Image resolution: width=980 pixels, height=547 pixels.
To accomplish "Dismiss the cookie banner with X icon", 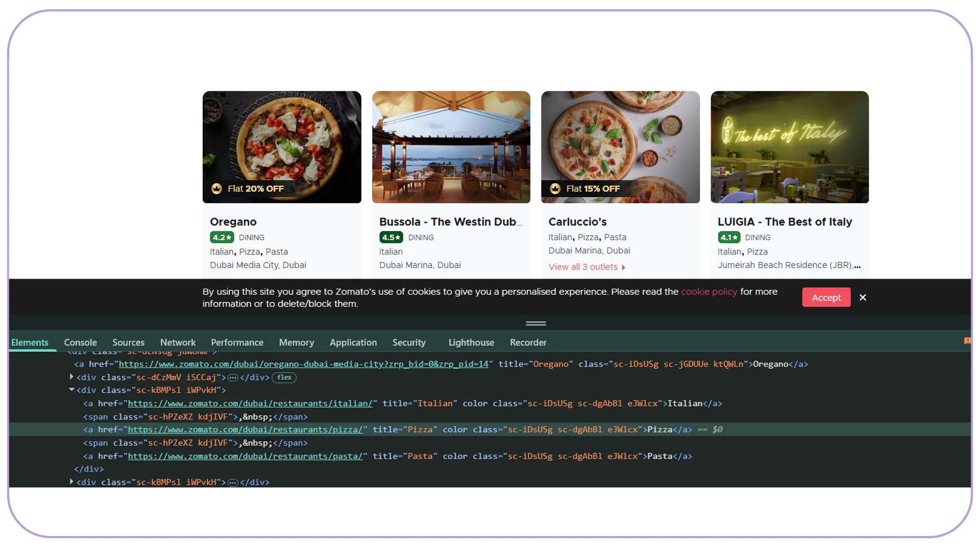I will click(x=863, y=297).
